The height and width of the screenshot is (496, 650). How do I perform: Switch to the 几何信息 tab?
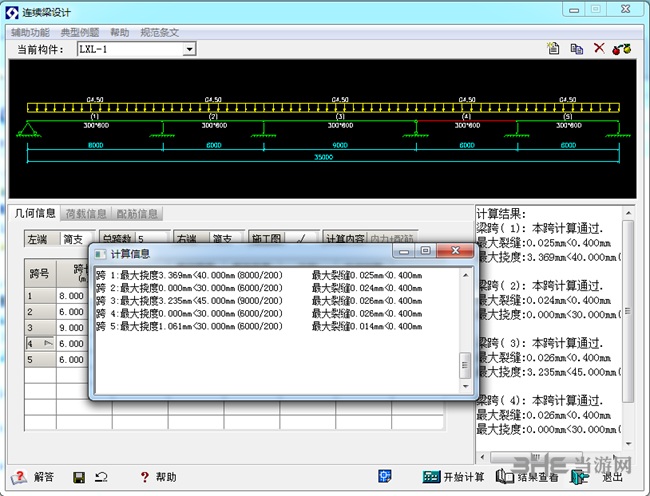point(35,213)
